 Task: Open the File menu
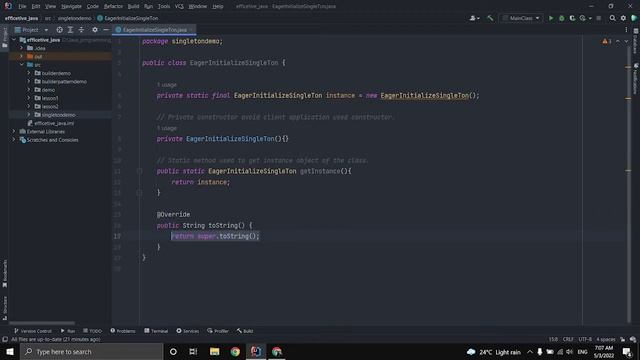(22, 6)
